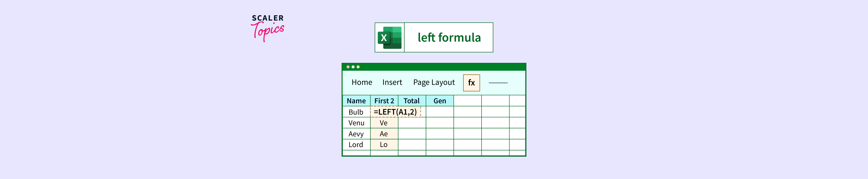Click the formula bar line
Screen dimensions: 868x179
tap(498, 83)
